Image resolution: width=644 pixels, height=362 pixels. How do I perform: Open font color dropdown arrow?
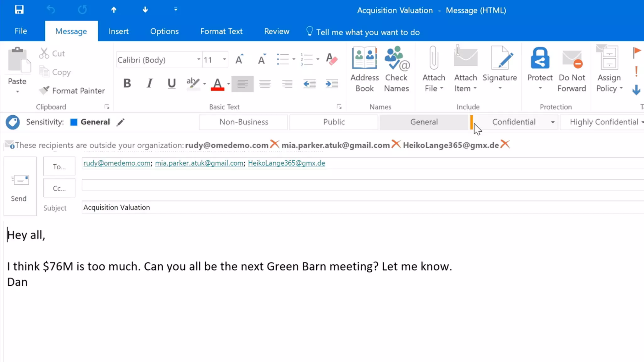(x=229, y=84)
